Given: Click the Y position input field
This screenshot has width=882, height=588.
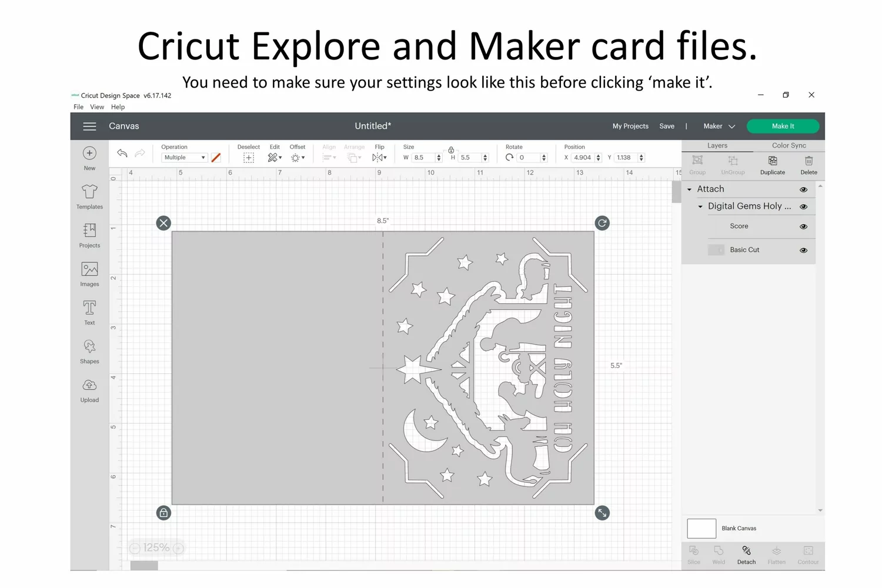Looking at the screenshot, I should (x=626, y=158).
